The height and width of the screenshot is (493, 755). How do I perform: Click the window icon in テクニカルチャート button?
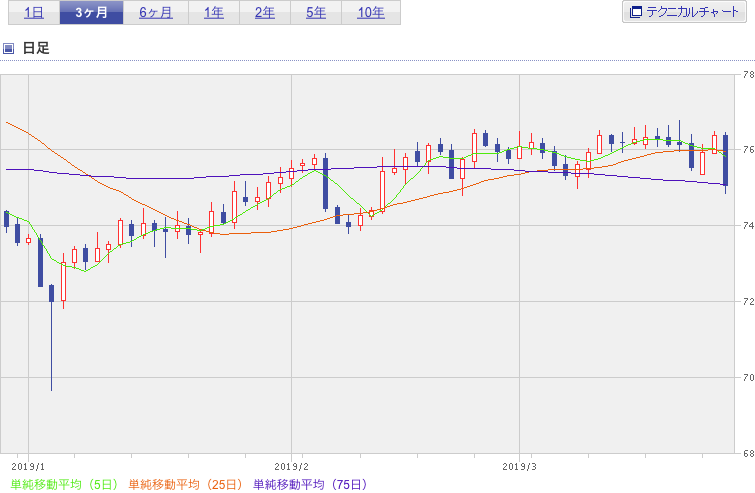(636, 12)
